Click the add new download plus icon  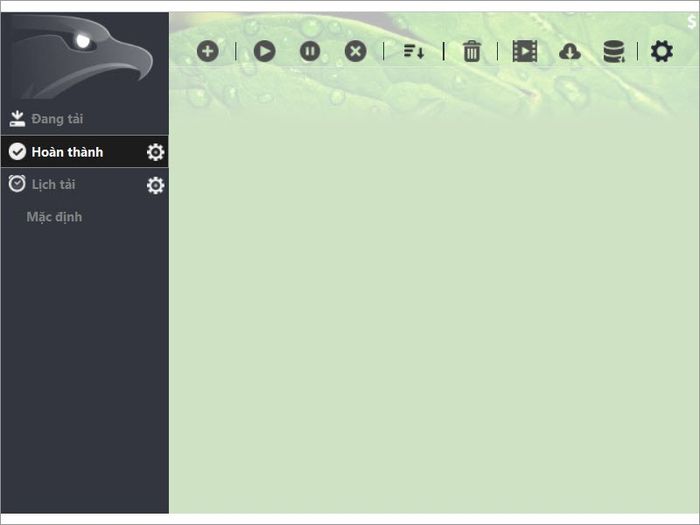(x=208, y=51)
